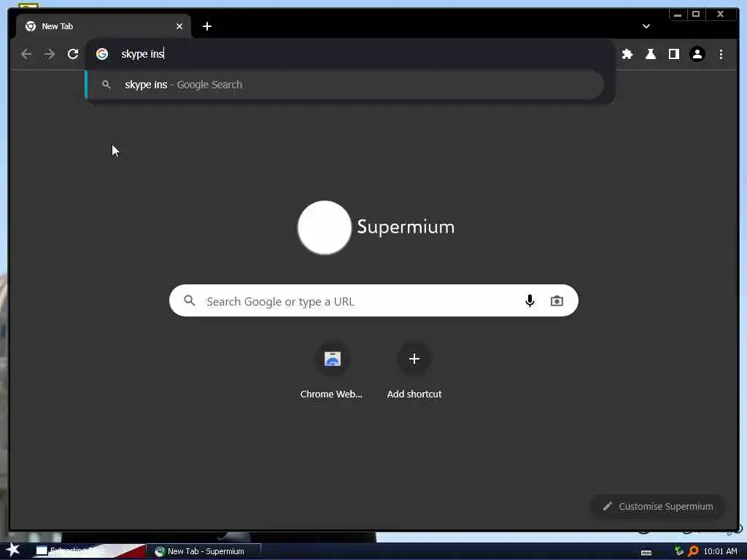Open the profile avatar icon
This screenshot has width=747, height=560.
click(697, 54)
